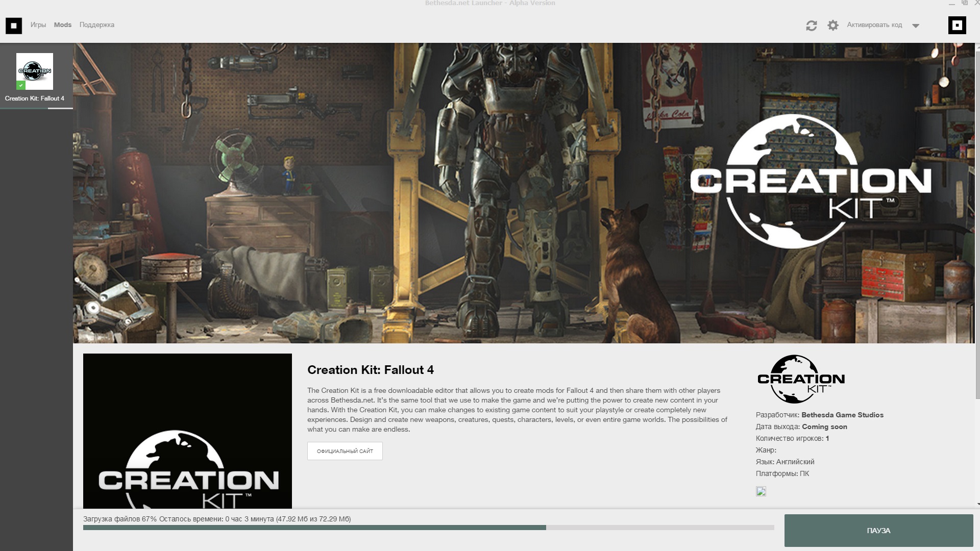Select the Игры navigation menu item

pos(38,25)
